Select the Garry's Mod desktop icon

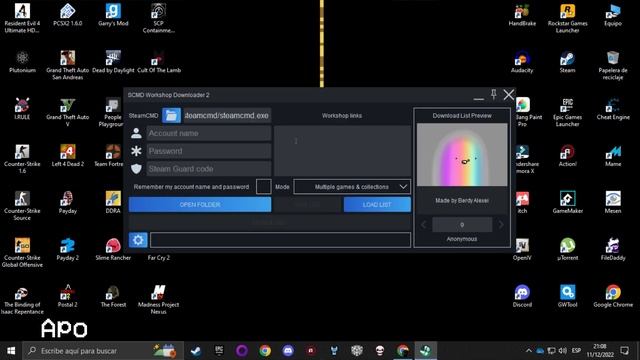(x=113, y=15)
